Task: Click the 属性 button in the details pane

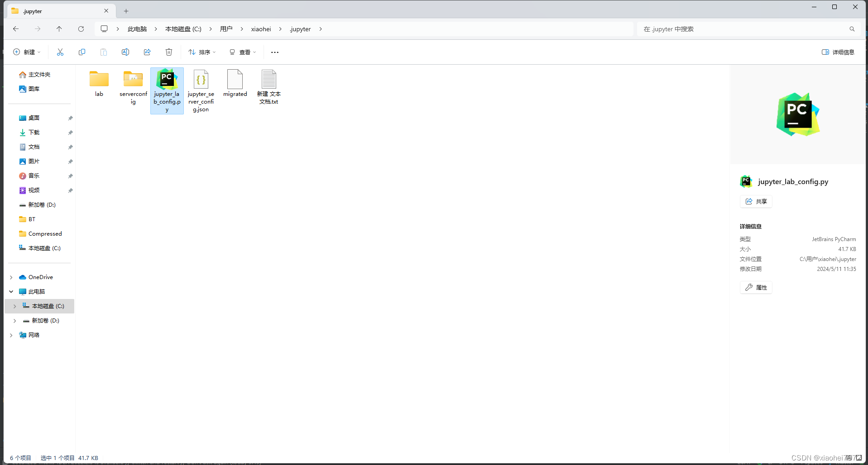Action: coord(755,287)
